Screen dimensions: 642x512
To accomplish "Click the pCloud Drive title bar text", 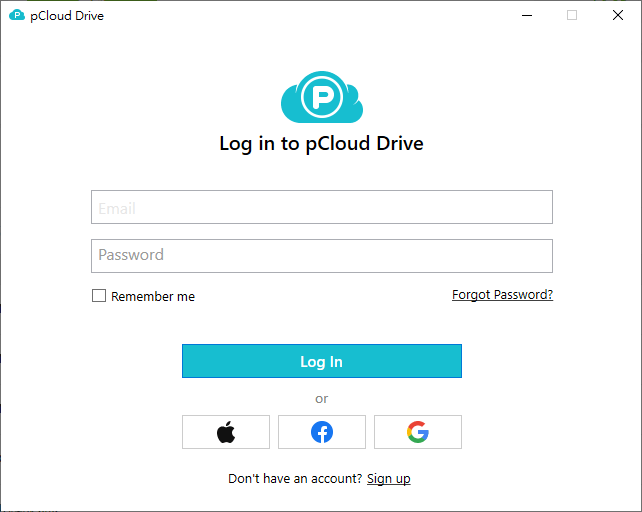I will pos(67,16).
